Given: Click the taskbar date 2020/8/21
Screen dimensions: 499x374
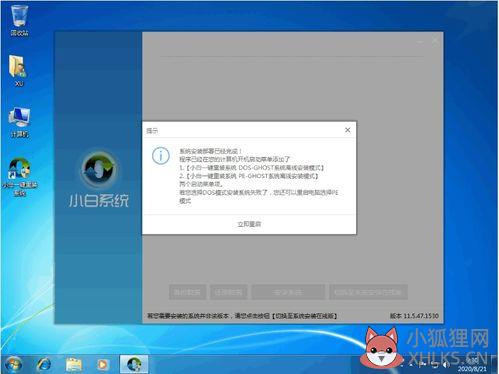Looking at the screenshot, I should (472, 369).
